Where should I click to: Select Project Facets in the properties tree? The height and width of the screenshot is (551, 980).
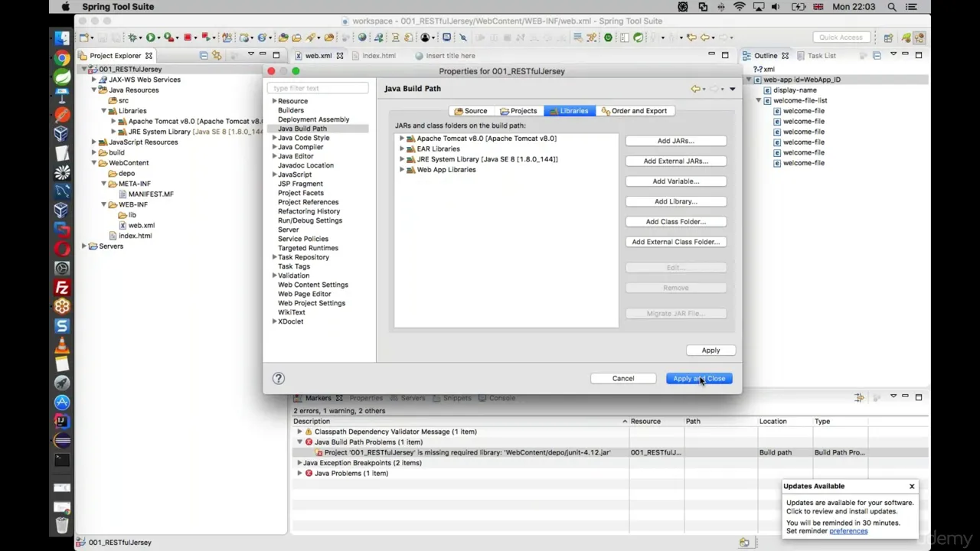[300, 193]
